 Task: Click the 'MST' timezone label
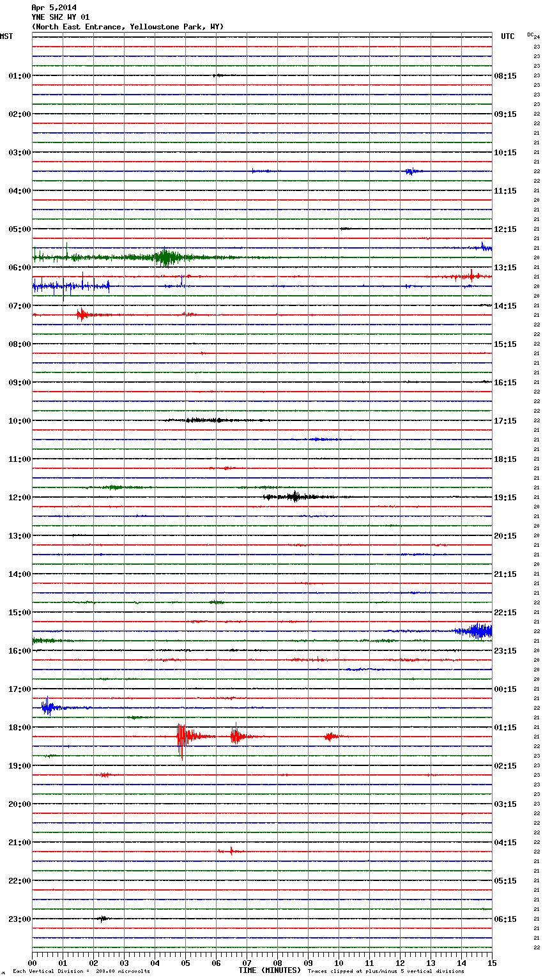pyautogui.click(x=6, y=36)
